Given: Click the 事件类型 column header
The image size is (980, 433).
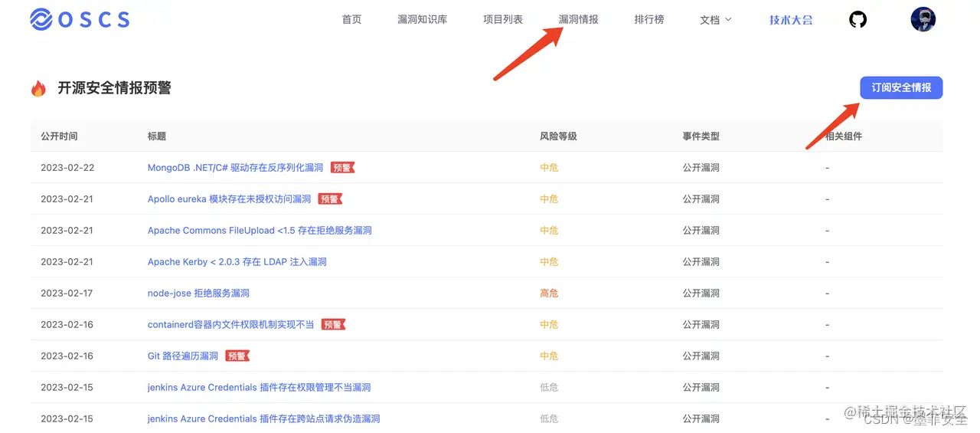Looking at the screenshot, I should click(x=701, y=136).
